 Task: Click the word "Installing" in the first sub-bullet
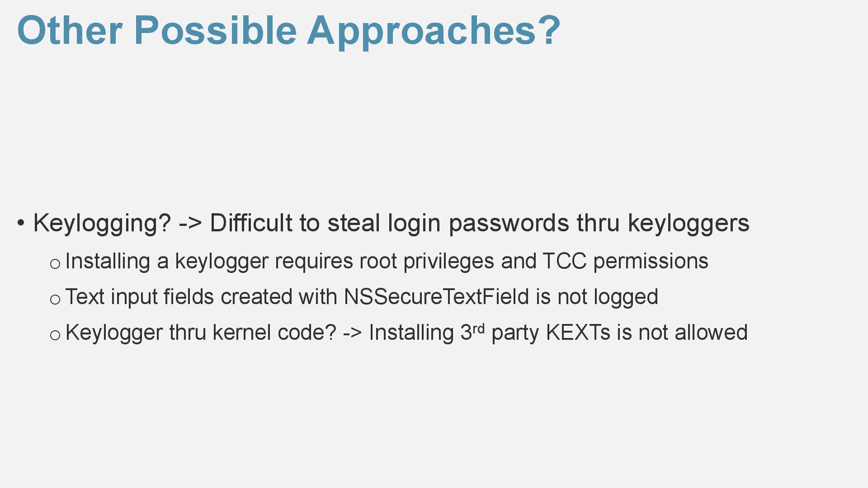pos(108,261)
